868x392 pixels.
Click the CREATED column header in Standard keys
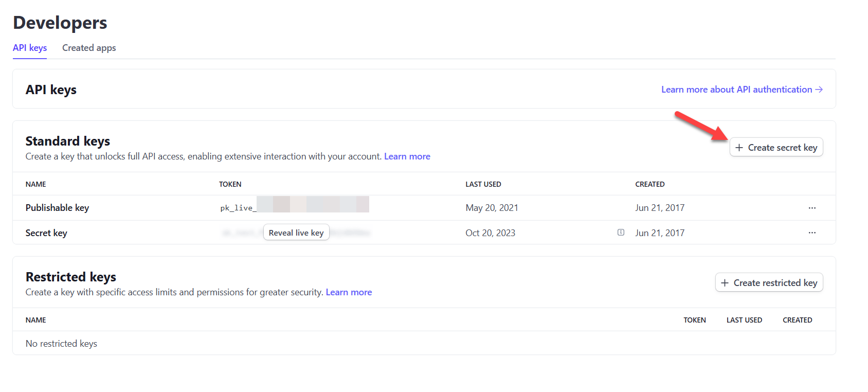tap(649, 184)
